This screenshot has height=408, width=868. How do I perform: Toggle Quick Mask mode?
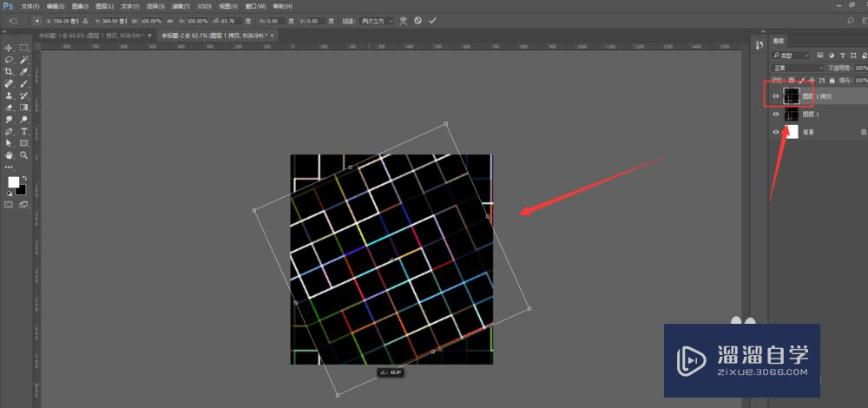tap(9, 204)
